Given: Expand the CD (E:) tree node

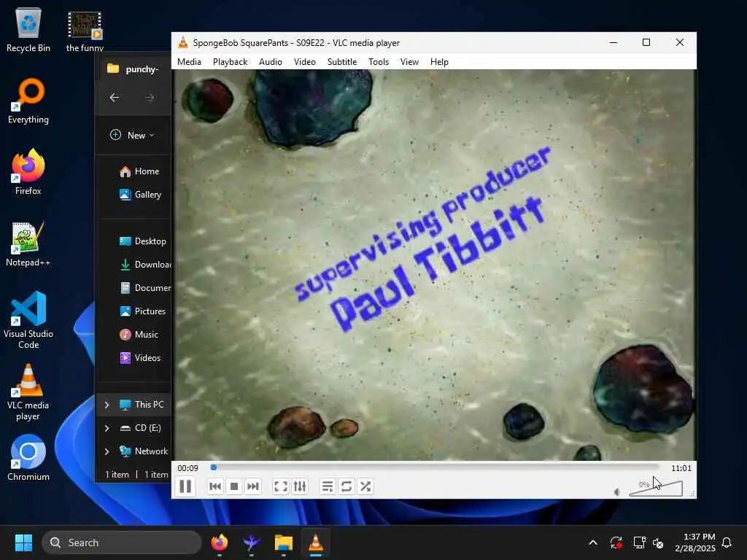Looking at the screenshot, I should (x=107, y=428).
